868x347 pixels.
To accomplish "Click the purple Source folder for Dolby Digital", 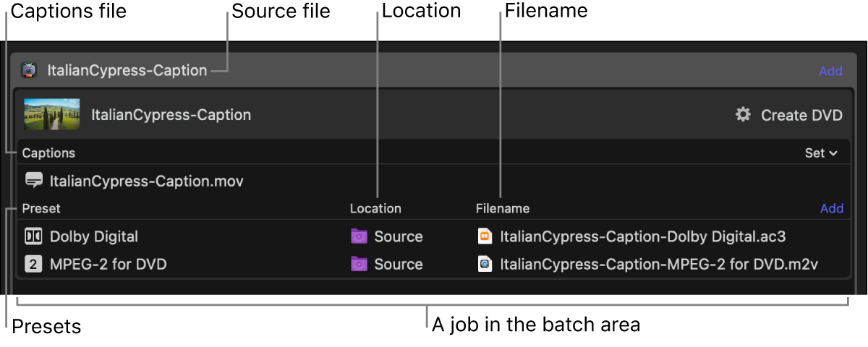I will pyautogui.click(x=359, y=236).
